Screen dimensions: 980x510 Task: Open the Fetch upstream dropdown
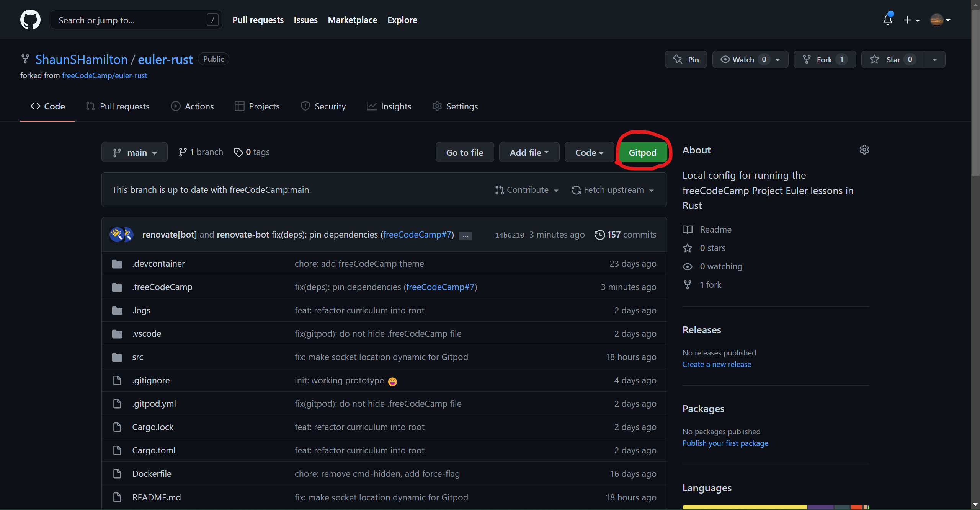tap(612, 190)
